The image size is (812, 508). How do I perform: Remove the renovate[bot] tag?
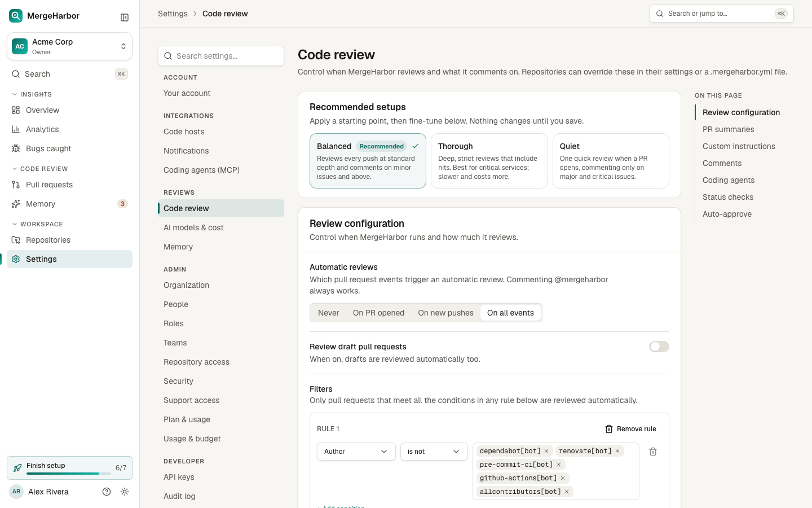(617, 451)
